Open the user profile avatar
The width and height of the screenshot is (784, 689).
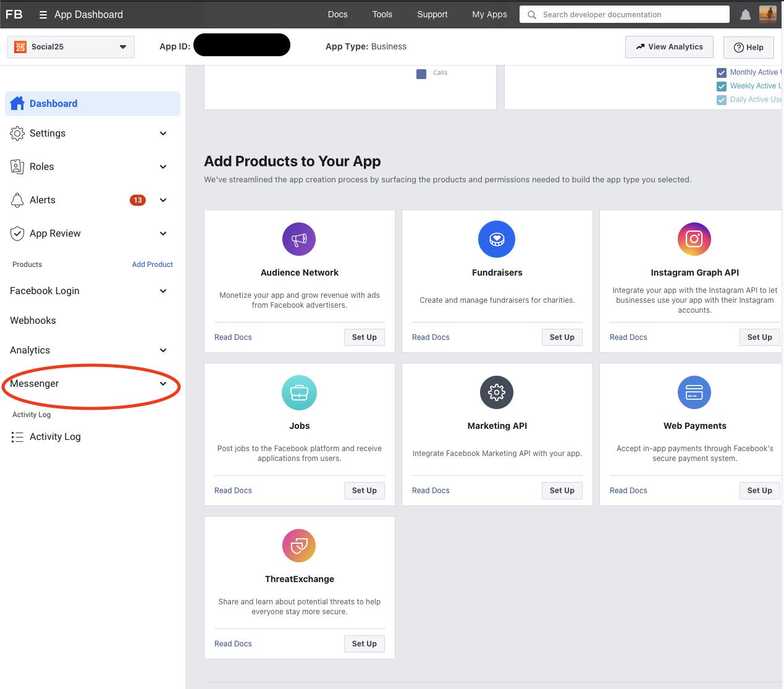pos(768,14)
